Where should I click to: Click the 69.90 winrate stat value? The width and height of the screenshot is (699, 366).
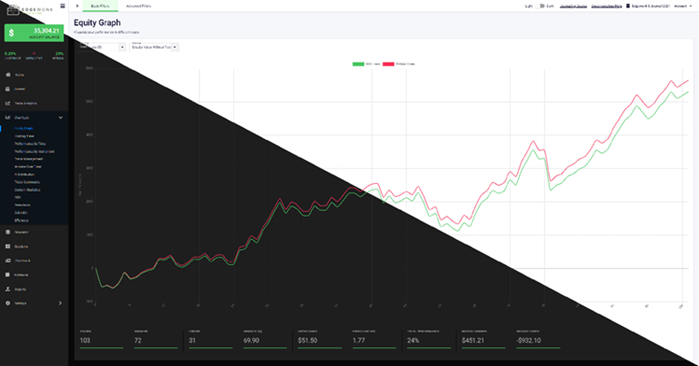[x=251, y=341]
